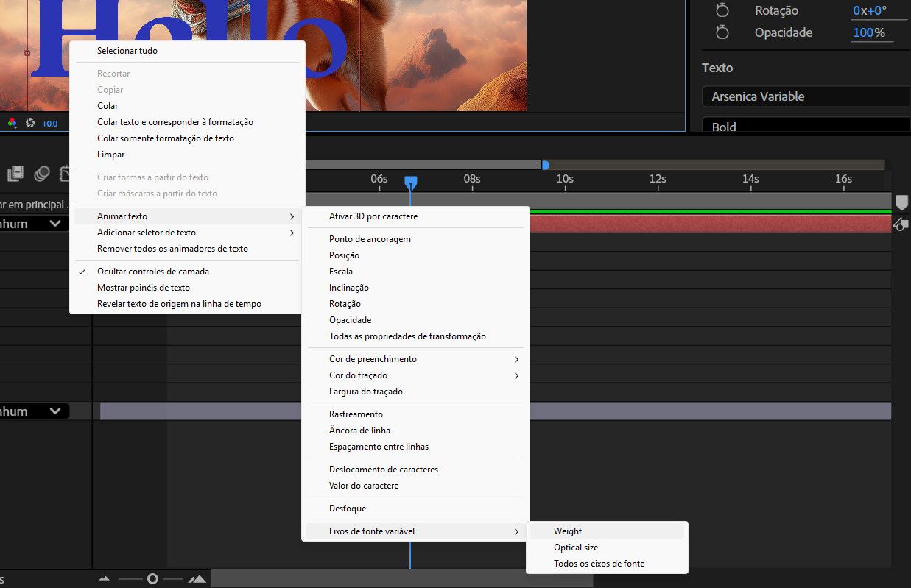The height and width of the screenshot is (588, 911).
Task: Click the Rotação stopwatch icon
Action: [x=722, y=10]
